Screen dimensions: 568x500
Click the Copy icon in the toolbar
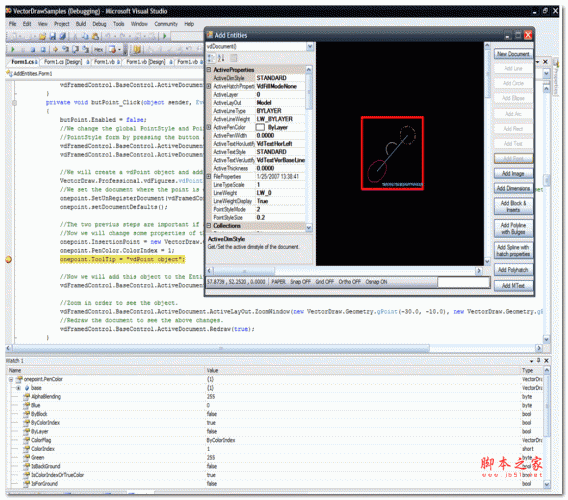[x=85, y=36]
